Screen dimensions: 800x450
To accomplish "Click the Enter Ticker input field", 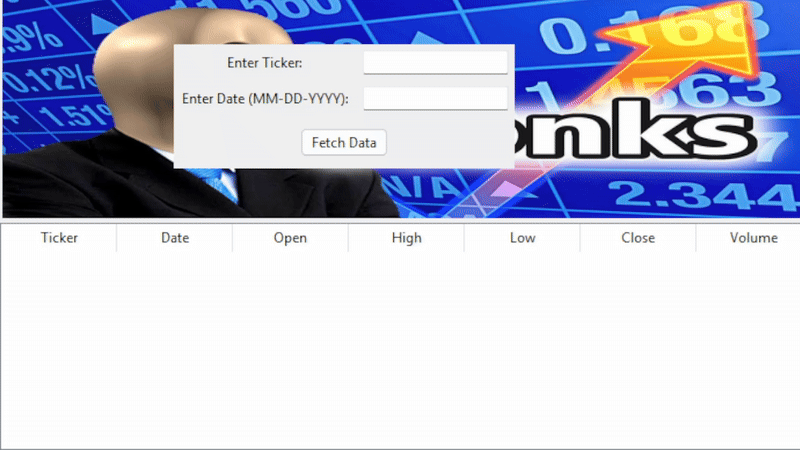I will click(x=435, y=63).
